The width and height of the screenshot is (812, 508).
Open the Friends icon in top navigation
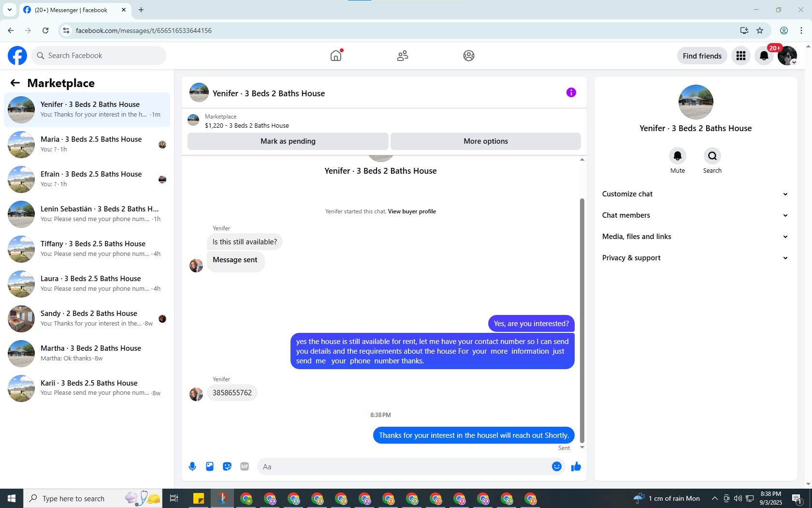click(403, 56)
